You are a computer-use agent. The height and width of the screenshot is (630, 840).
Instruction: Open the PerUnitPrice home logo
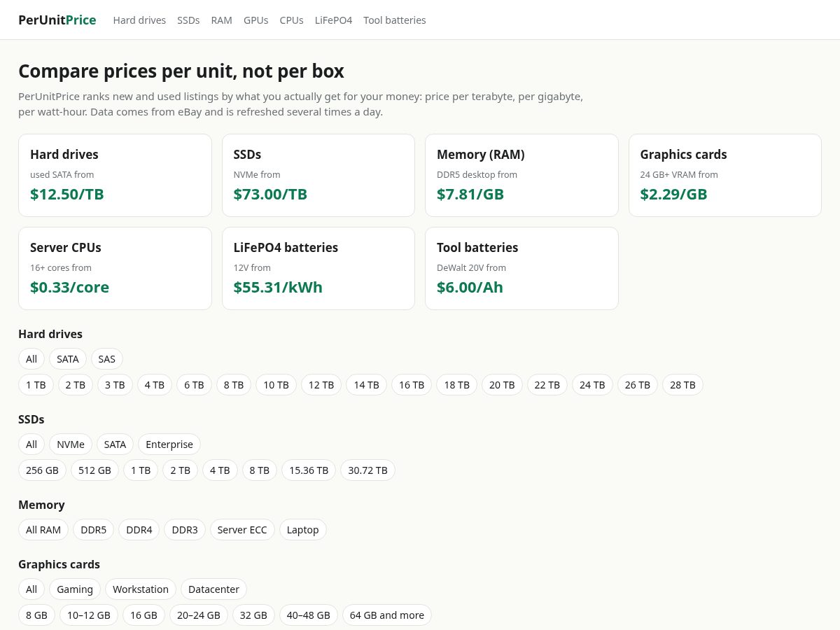click(57, 20)
